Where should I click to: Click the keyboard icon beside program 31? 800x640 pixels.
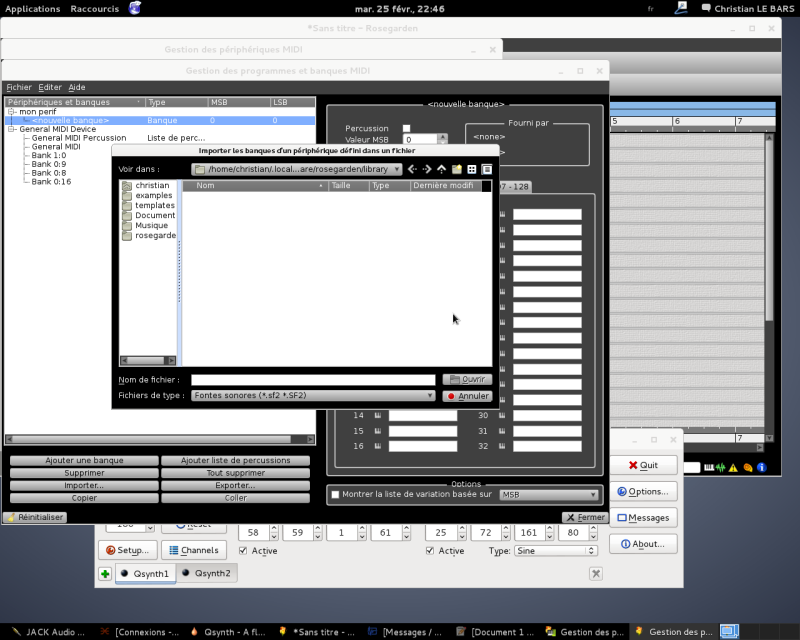click(502, 431)
